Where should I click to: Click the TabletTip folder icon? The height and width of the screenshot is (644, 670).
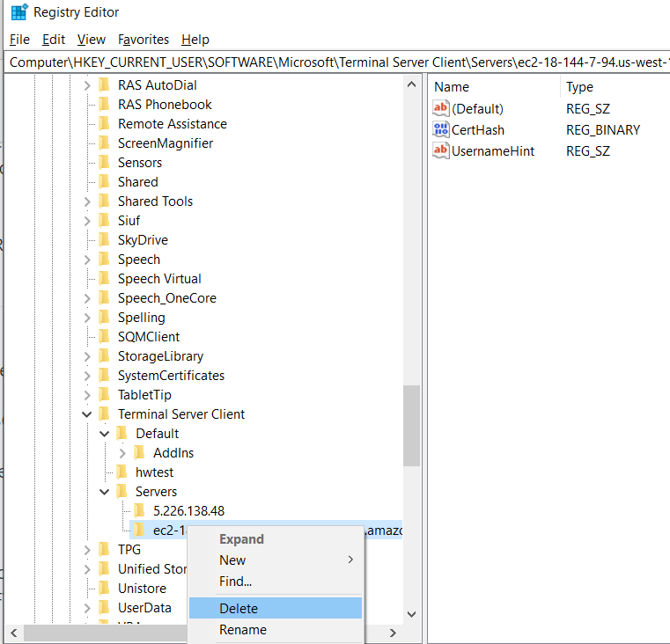point(104,395)
